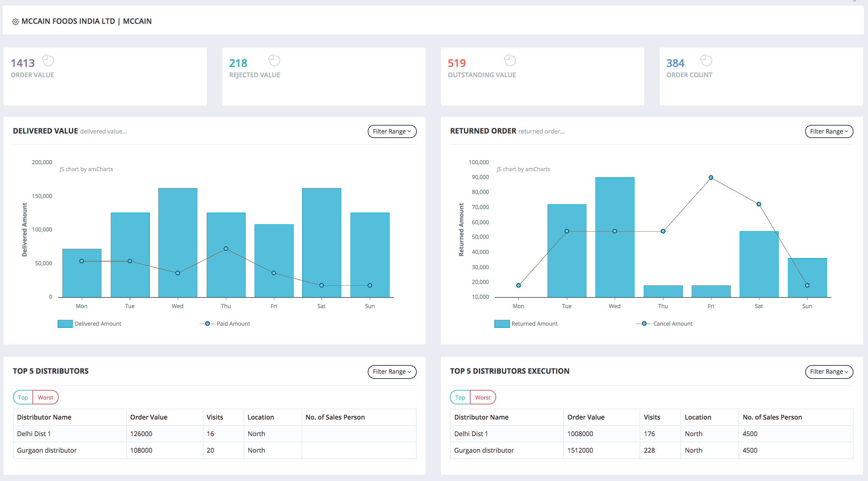Image resolution: width=868 pixels, height=481 pixels.
Task: Toggle Paid Amount legend item
Action: (225, 324)
